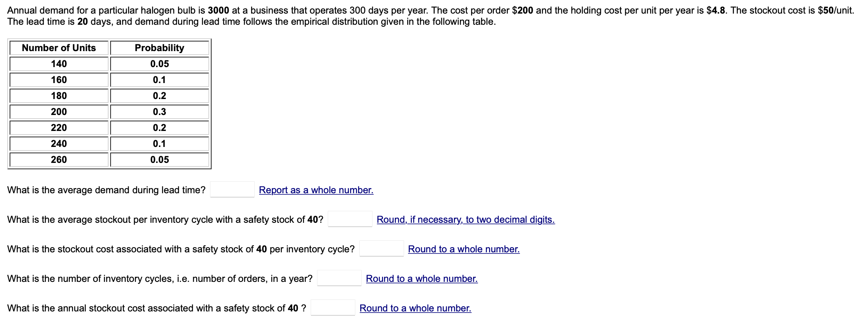Click the probability cell showing 0.2 for 180 units
The width and height of the screenshot is (868, 321).
[x=159, y=95]
